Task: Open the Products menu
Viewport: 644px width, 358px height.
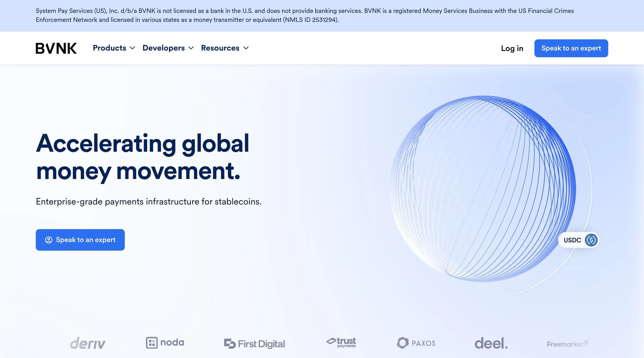Action: (x=109, y=48)
